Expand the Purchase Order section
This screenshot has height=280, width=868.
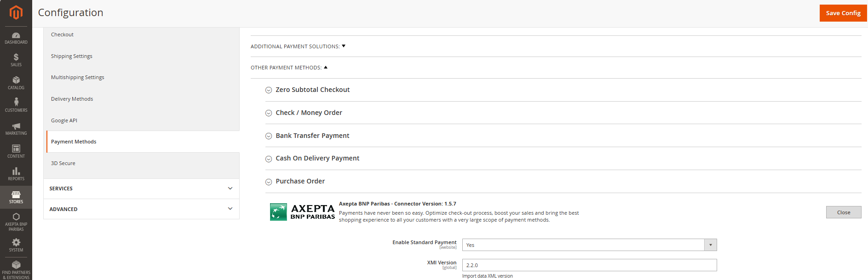300,182
